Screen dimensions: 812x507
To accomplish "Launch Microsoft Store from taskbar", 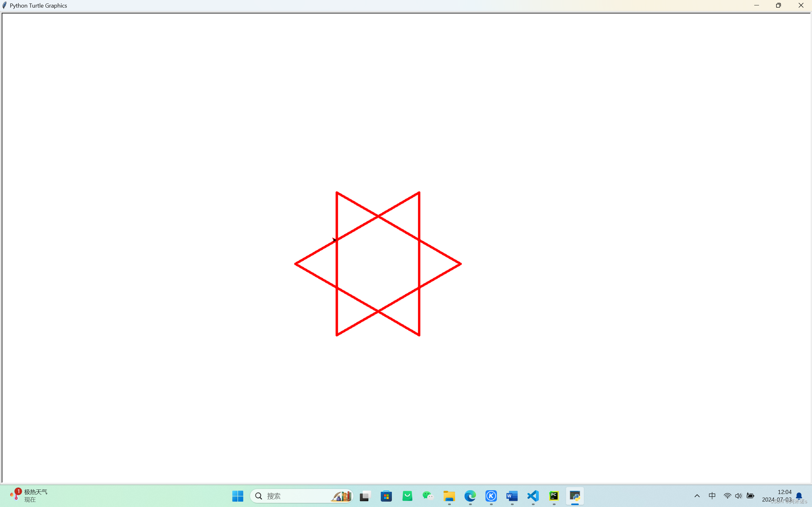I will coord(386,496).
